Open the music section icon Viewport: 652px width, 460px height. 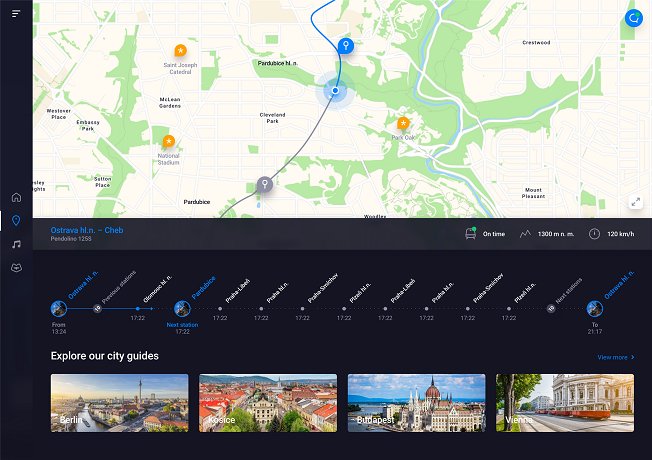click(16, 244)
